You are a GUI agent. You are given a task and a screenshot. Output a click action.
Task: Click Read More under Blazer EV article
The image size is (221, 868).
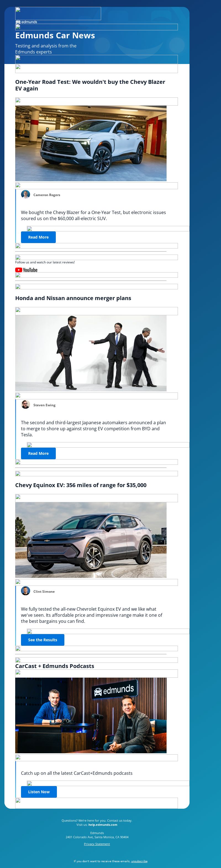(x=38, y=237)
